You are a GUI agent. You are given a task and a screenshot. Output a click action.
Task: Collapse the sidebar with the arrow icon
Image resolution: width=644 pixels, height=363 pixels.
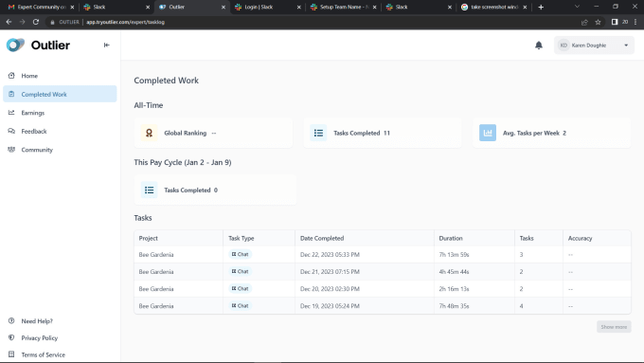tap(107, 45)
